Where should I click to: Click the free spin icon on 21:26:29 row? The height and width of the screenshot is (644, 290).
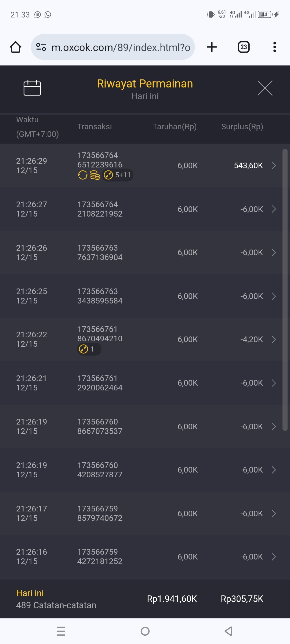click(x=83, y=175)
